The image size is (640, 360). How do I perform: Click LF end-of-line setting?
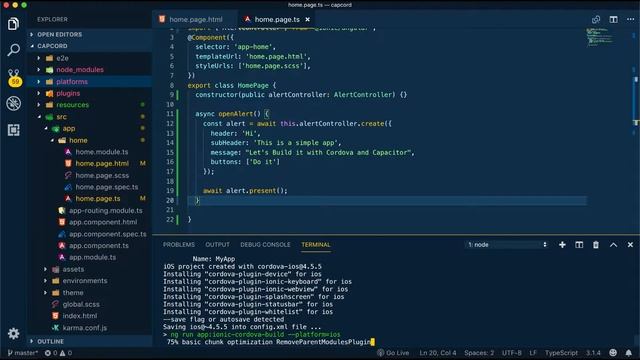pyautogui.click(x=533, y=353)
